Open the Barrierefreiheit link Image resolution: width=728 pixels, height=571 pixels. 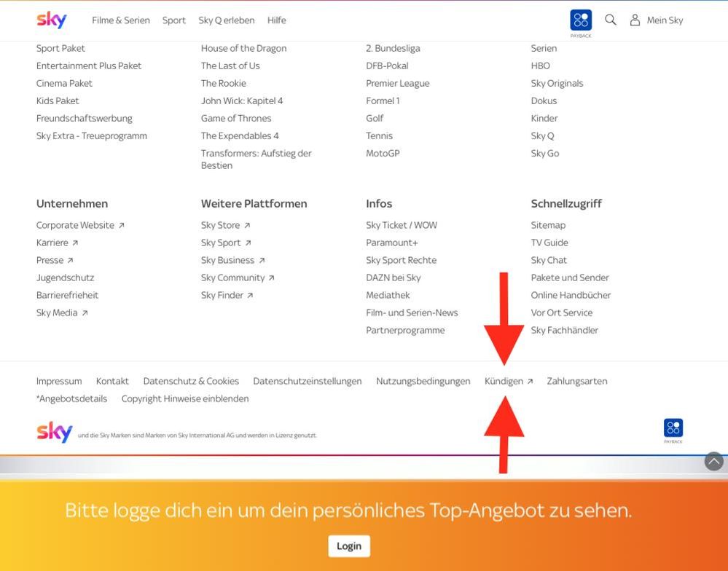pyautogui.click(x=67, y=296)
